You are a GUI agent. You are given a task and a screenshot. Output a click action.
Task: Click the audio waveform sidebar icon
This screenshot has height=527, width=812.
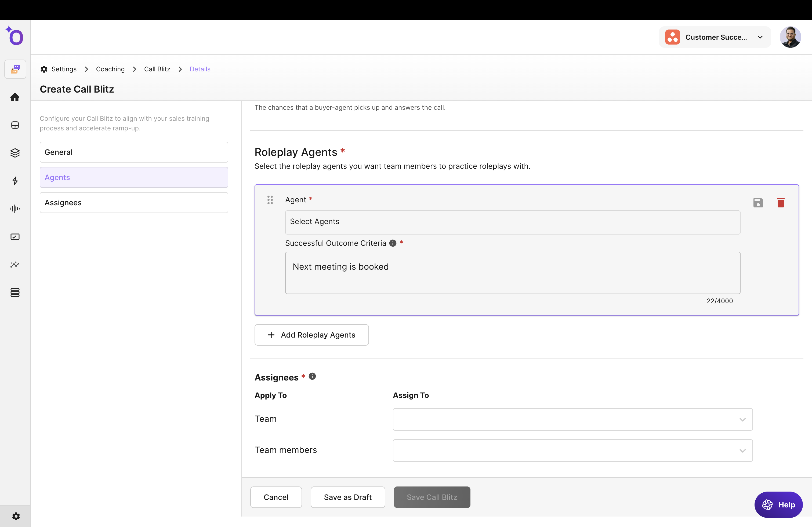(x=15, y=208)
